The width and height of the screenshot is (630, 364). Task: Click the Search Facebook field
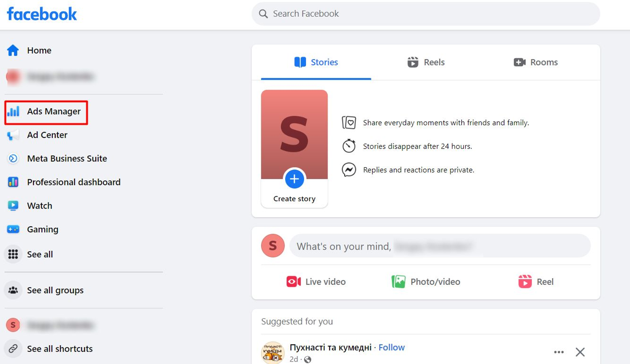tap(425, 14)
